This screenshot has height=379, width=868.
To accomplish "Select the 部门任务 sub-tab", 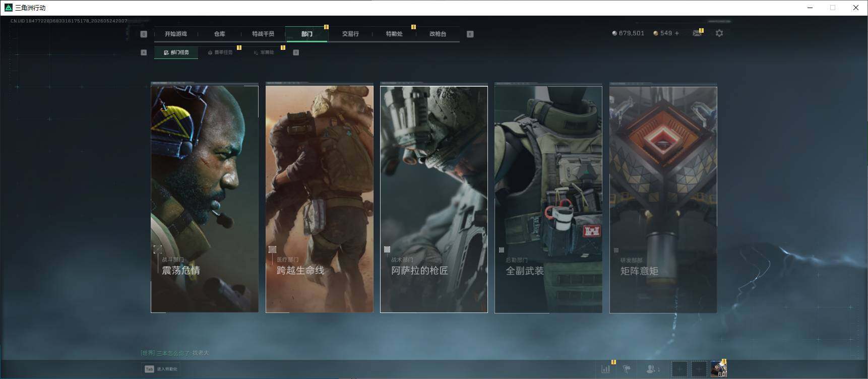I will pyautogui.click(x=176, y=52).
